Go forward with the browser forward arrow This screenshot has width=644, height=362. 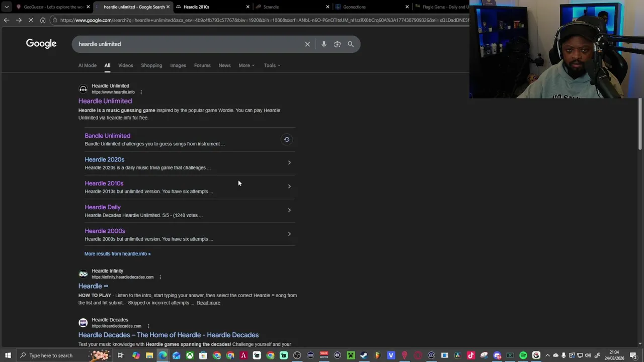click(19, 20)
